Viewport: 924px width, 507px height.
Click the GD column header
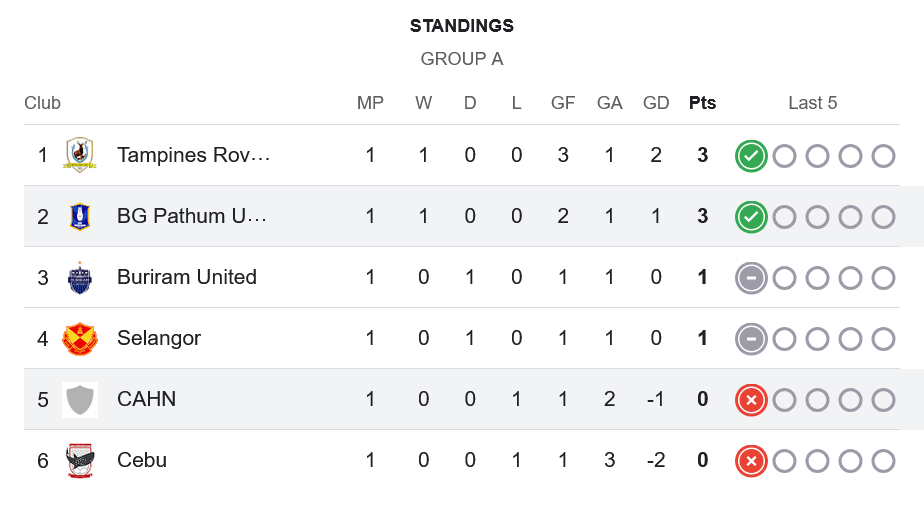coord(656,103)
